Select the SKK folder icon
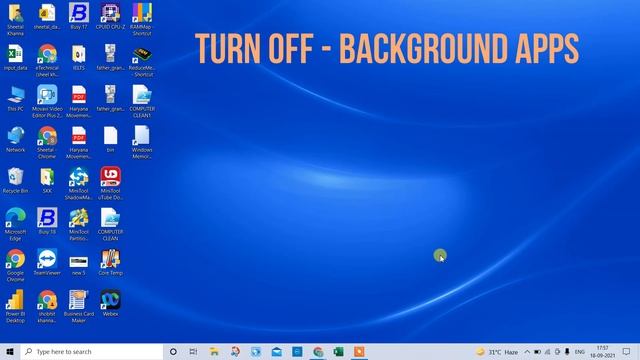640x360 pixels. pyautogui.click(x=47, y=177)
